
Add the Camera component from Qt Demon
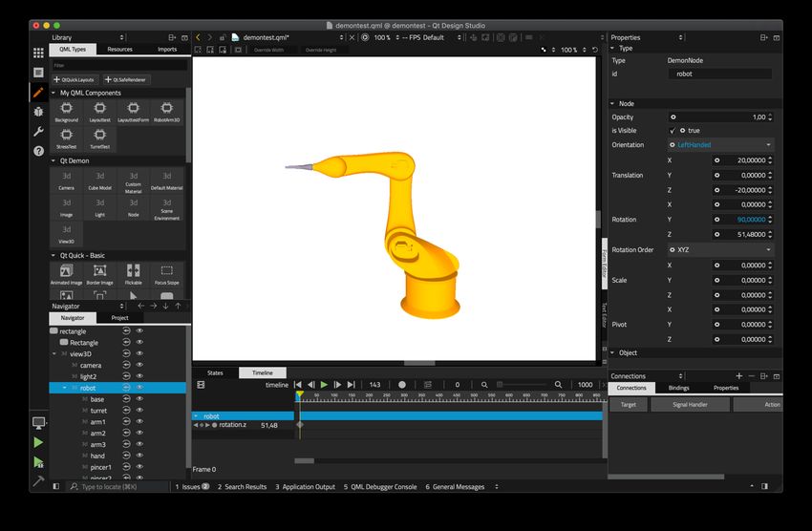point(66,181)
